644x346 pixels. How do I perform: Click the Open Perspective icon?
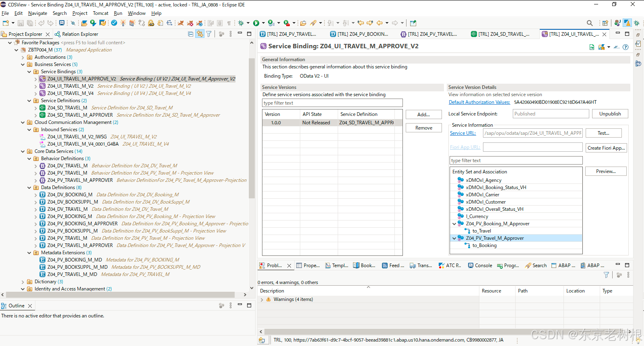click(x=605, y=23)
